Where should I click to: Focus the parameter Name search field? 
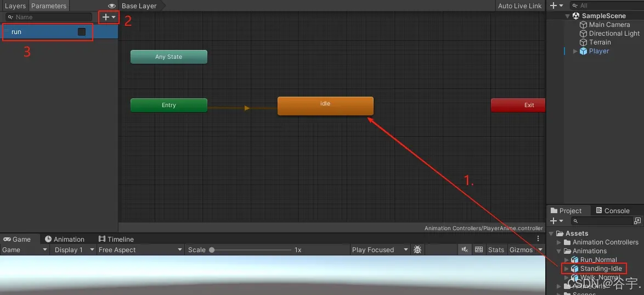tap(49, 17)
